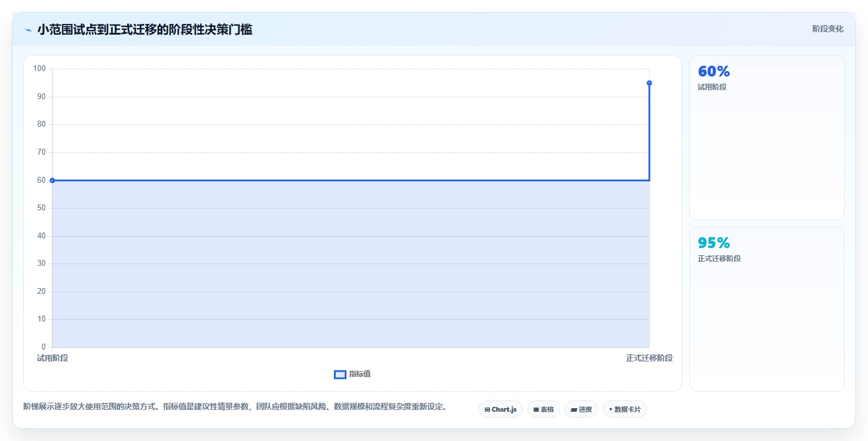
Task: Click the chart data point at value 95
Action: pos(649,83)
